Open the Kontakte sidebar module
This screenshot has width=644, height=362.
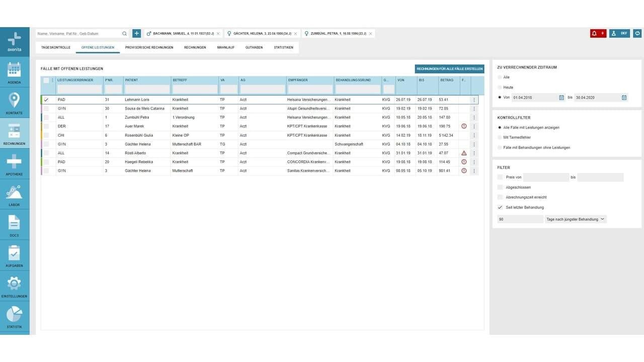tap(14, 103)
